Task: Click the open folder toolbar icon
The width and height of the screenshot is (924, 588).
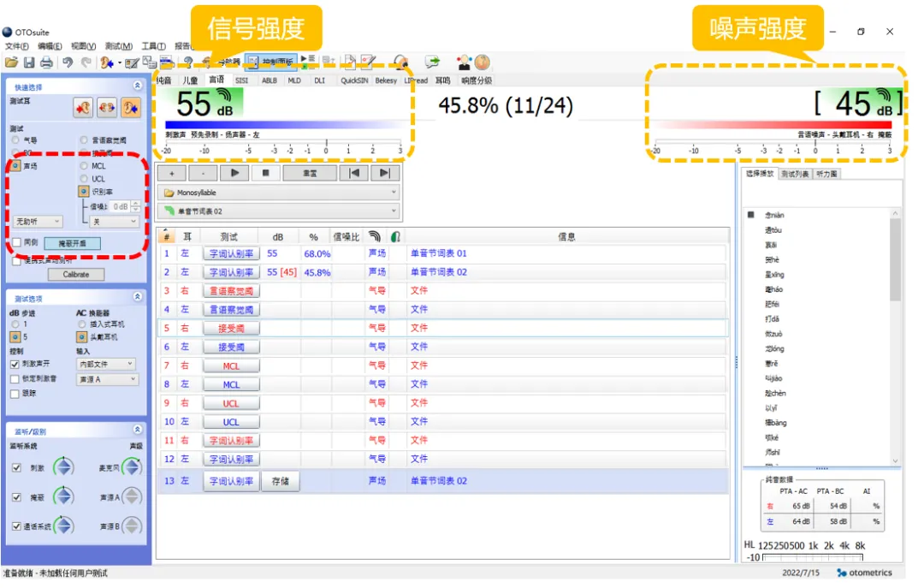Action: 11,62
